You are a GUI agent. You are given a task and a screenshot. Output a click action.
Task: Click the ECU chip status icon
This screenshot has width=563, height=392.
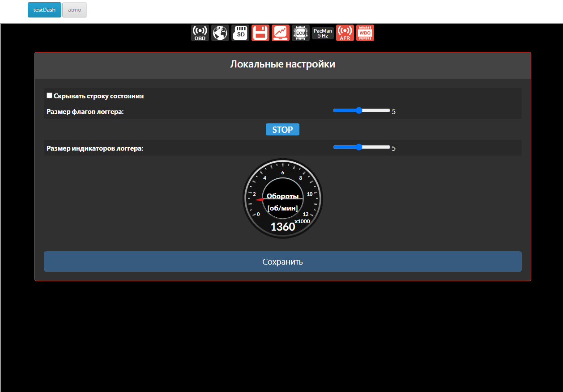click(301, 33)
